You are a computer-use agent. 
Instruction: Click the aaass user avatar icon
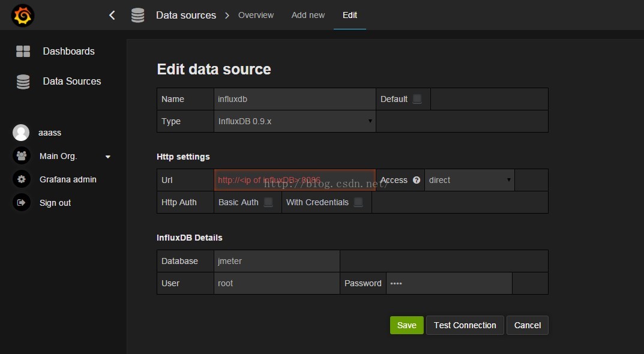pos(21,133)
